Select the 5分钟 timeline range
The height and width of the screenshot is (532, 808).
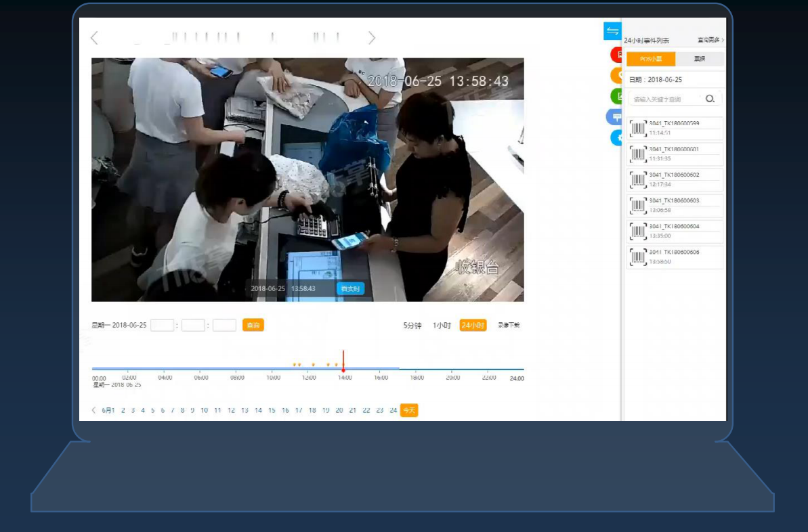tap(412, 326)
